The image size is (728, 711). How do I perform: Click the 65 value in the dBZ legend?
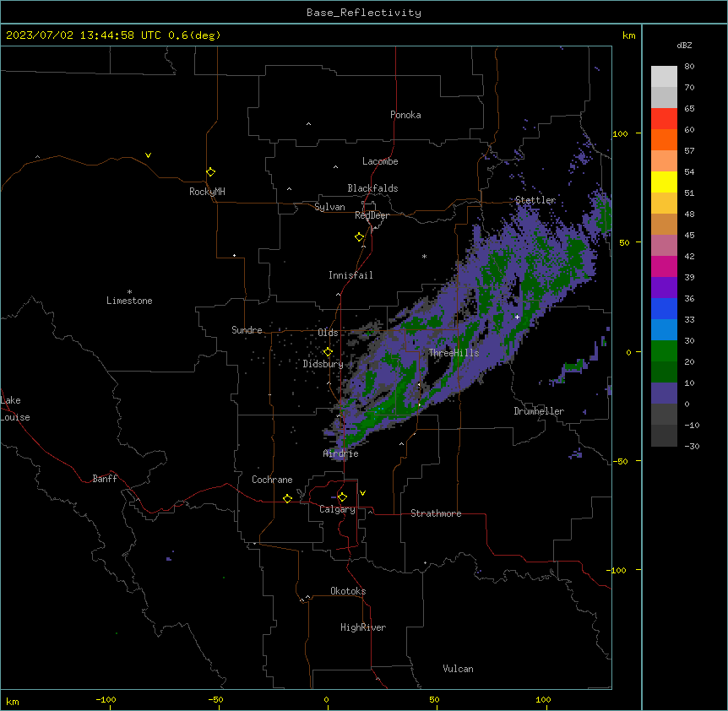coord(689,108)
